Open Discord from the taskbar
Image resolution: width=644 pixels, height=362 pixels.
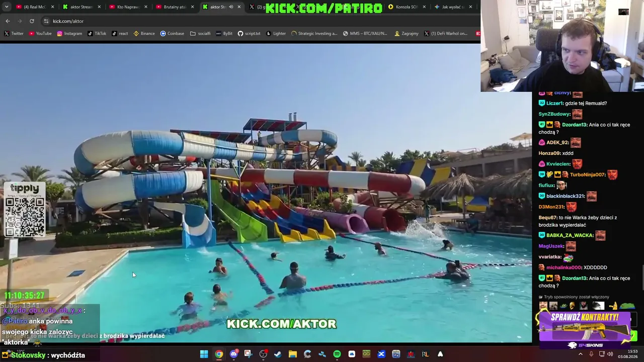pyautogui.click(x=233, y=354)
